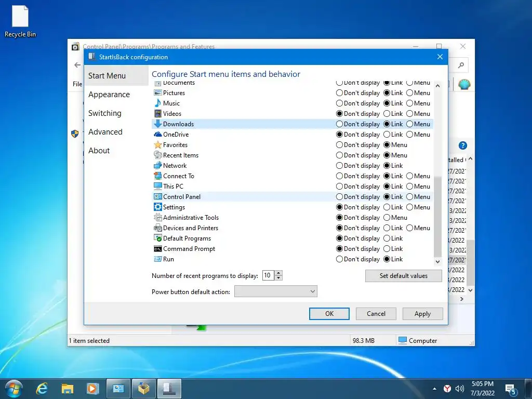Viewport: 532px width, 399px height.
Task: Switch to the Advanced tab
Action: [x=105, y=131]
